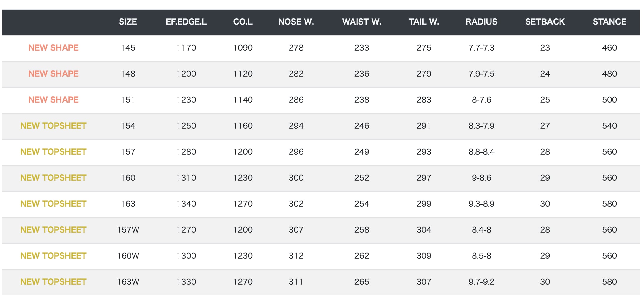Click the RADIUS column header
Viewport: 644px width, 308px height.
(481, 22)
